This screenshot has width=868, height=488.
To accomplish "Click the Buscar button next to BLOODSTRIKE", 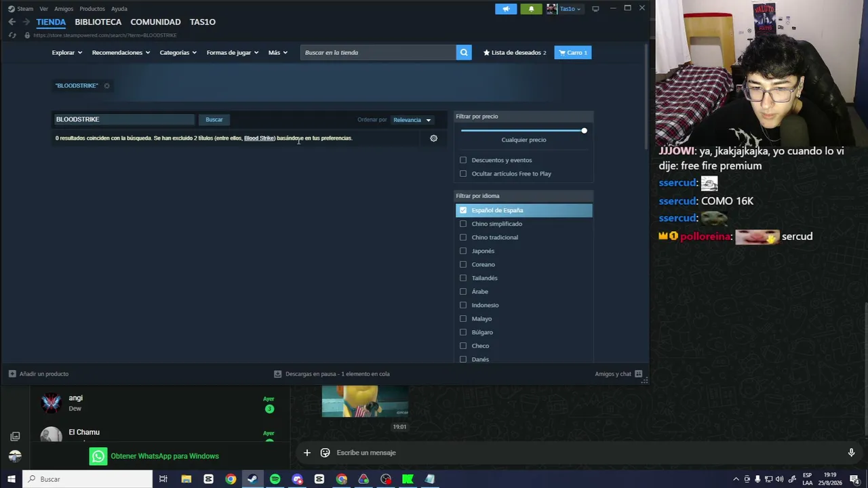I will tap(214, 119).
